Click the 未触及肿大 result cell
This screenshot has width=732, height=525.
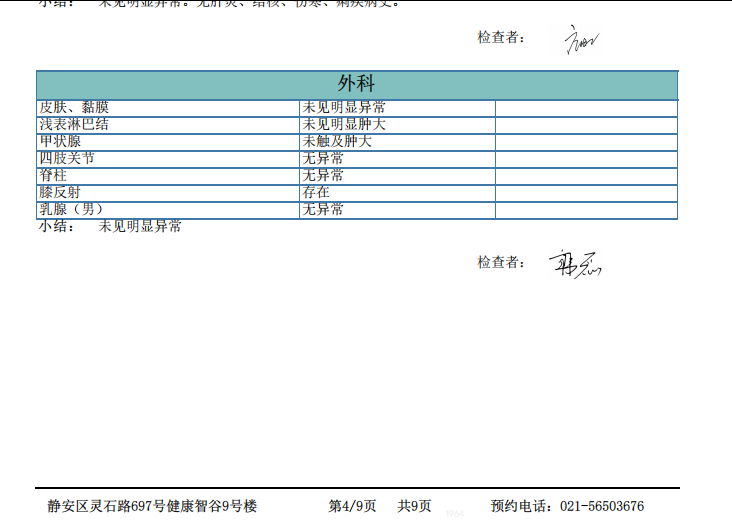337,142
